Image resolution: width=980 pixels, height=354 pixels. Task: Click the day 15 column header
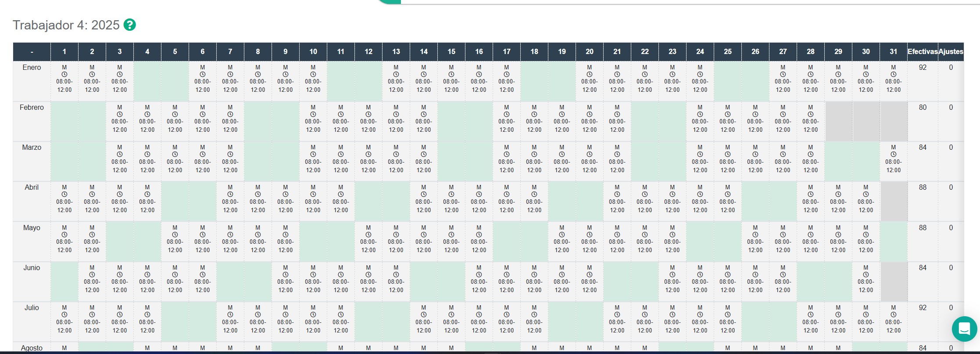451,51
